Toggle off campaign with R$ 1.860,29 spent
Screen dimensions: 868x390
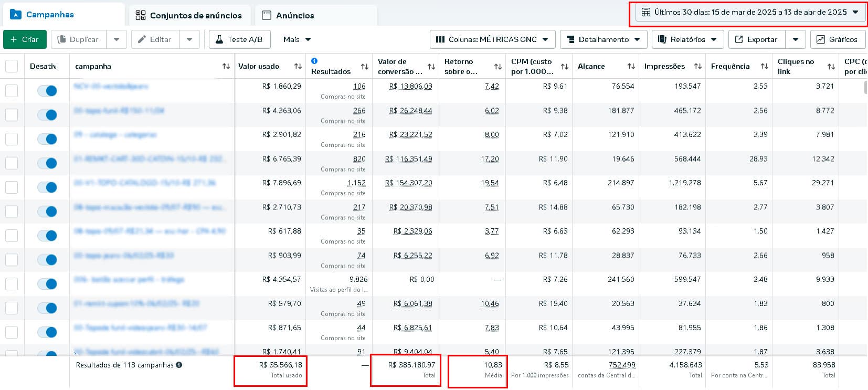47,91
